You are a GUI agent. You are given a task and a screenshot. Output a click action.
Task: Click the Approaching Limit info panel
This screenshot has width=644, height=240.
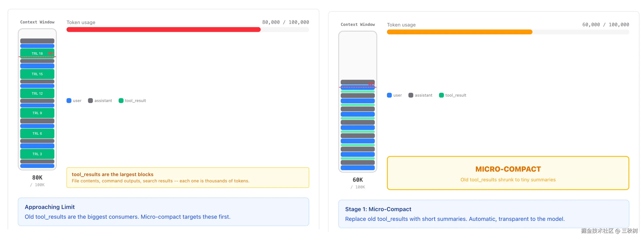tap(163, 212)
